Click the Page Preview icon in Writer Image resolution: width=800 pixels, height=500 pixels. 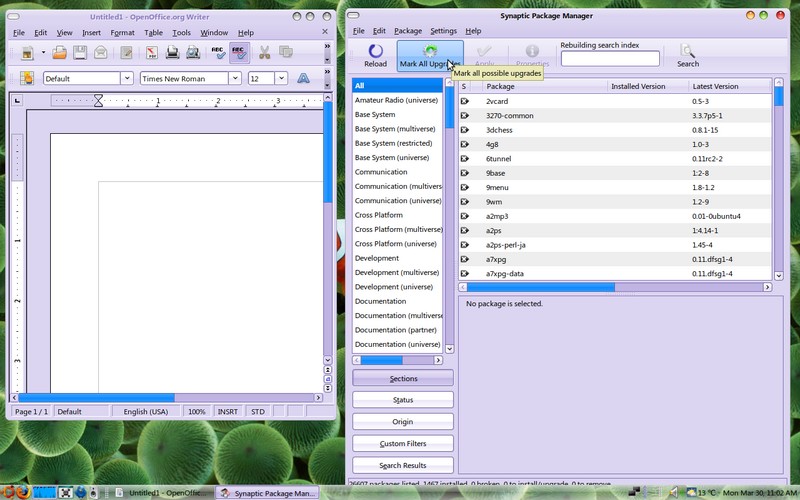(x=193, y=53)
